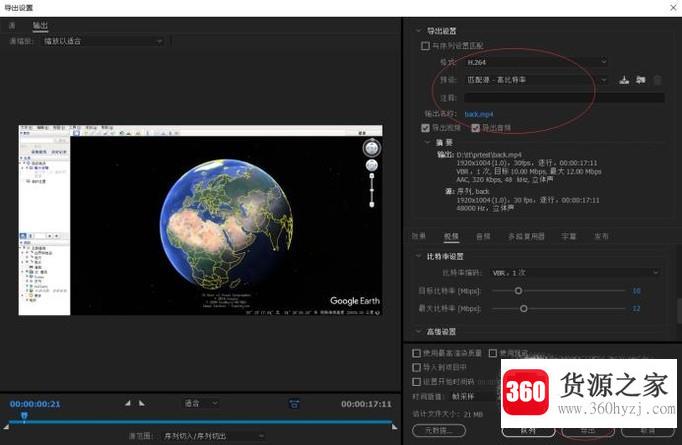Open the 效果 tab
The image size is (682, 445).
point(418,237)
